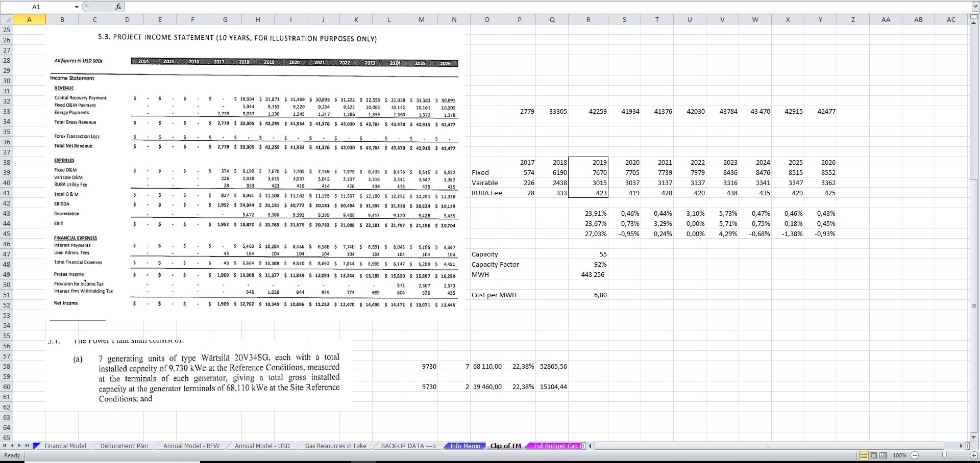
Task: Click the 43 470 value in column W
Action: [x=755, y=111]
